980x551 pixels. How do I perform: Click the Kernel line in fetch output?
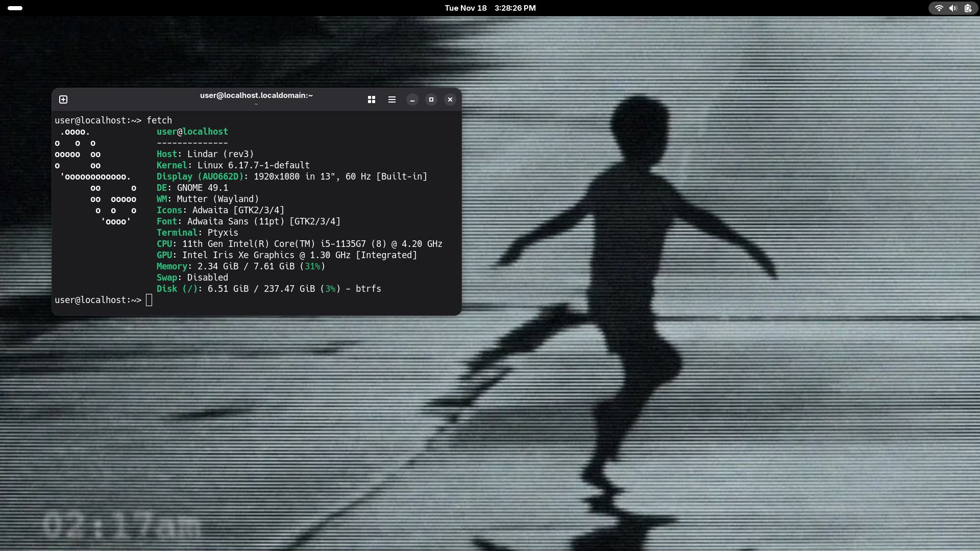[x=233, y=165]
